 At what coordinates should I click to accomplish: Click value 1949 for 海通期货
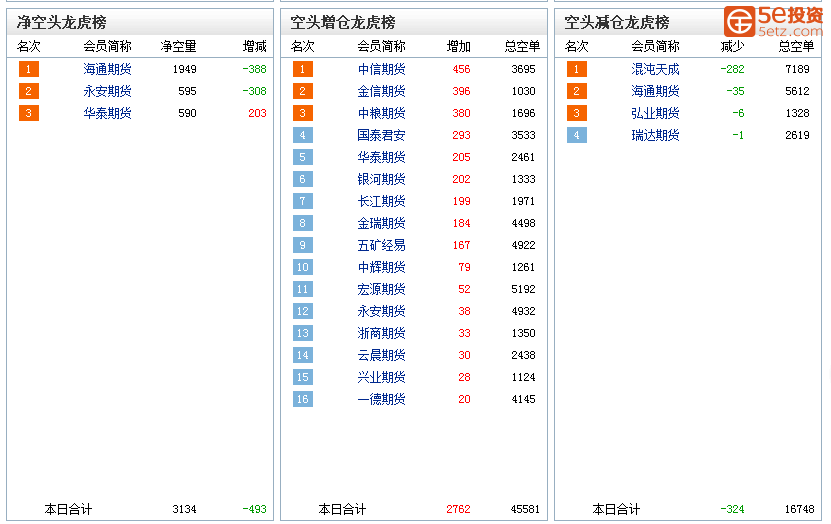tap(184, 69)
